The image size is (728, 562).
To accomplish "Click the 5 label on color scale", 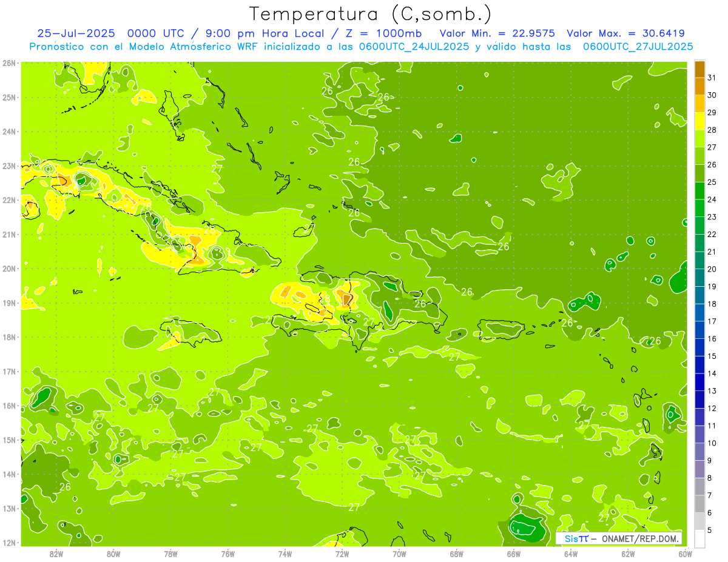I will (710, 530).
